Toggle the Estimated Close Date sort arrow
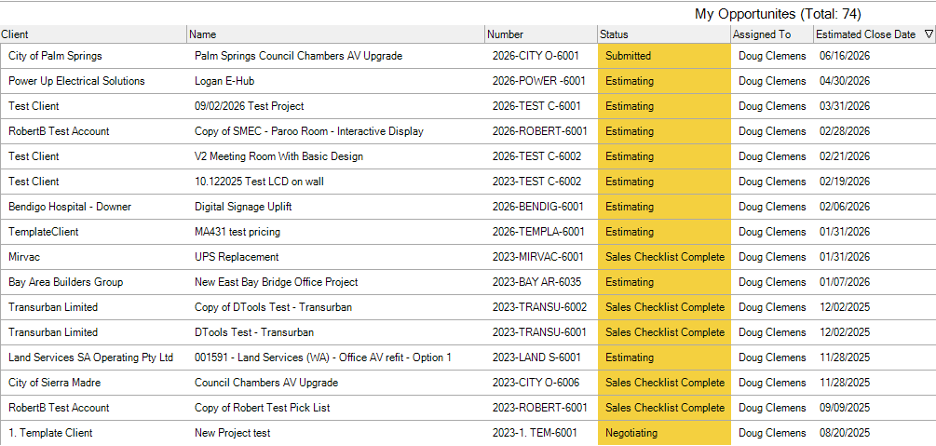 928,35
